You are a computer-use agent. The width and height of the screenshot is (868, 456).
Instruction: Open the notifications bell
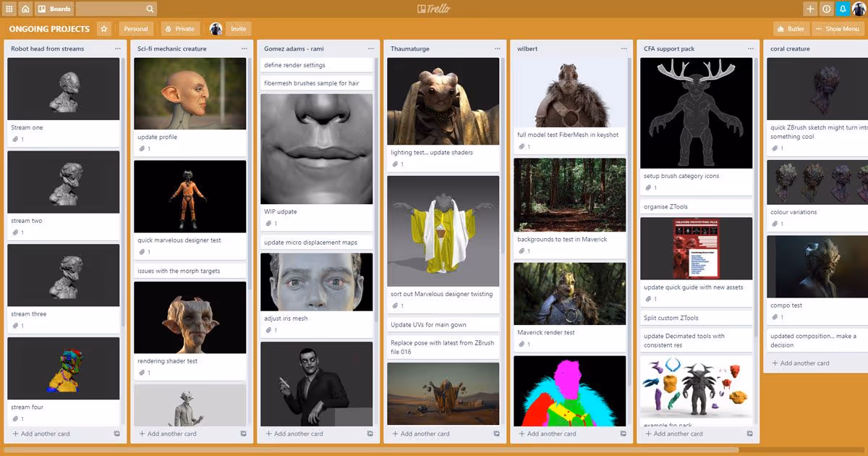tap(843, 9)
